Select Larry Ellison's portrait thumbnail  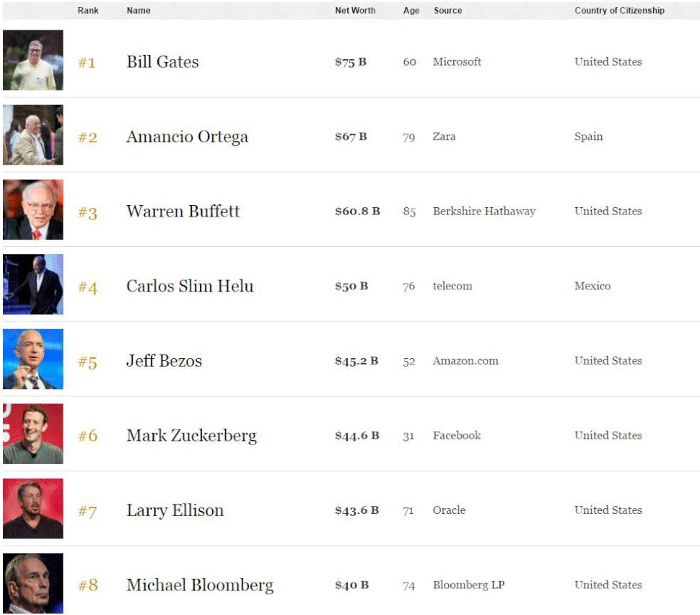(x=33, y=509)
